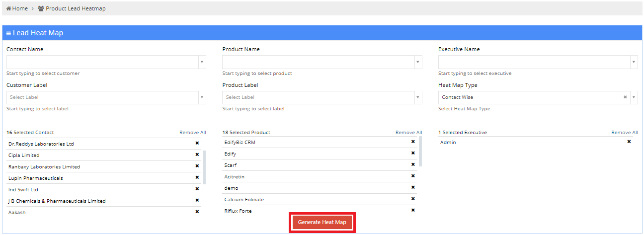Viewport: 644px width, 235px height.
Task: Open the Executive Name dropdown arrow
Action: (634, 62)
